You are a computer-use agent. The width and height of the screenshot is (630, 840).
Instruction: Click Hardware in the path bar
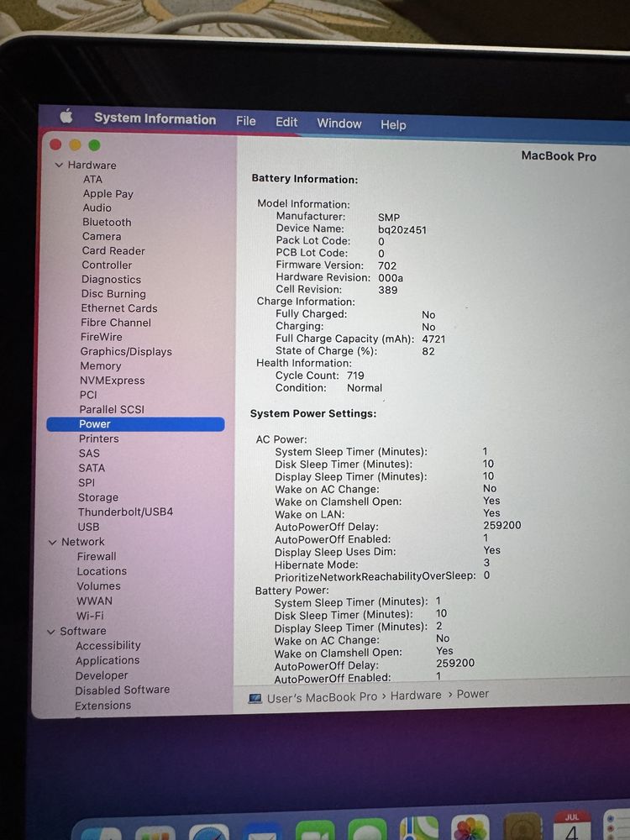(416, 696)
